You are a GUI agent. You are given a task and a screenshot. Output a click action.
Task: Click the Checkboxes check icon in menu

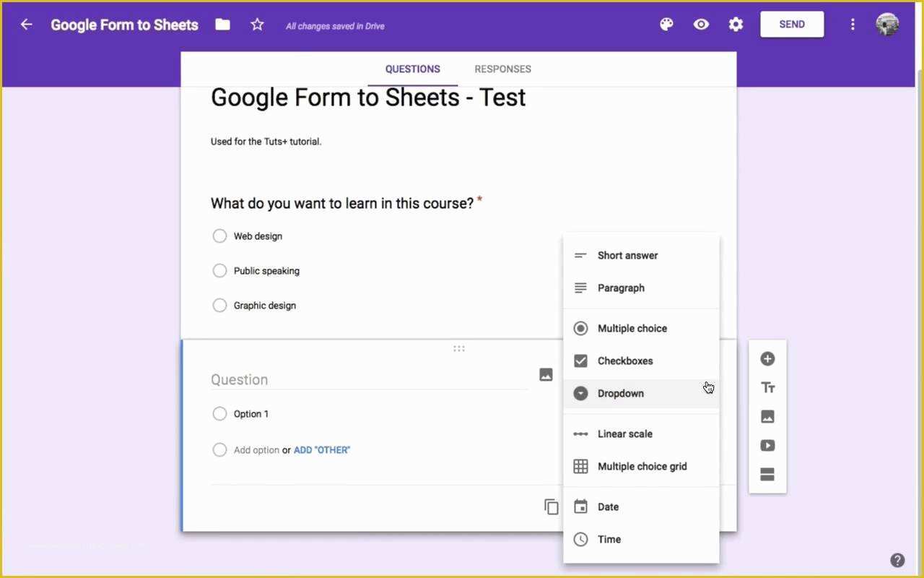[x=580, y=361]
